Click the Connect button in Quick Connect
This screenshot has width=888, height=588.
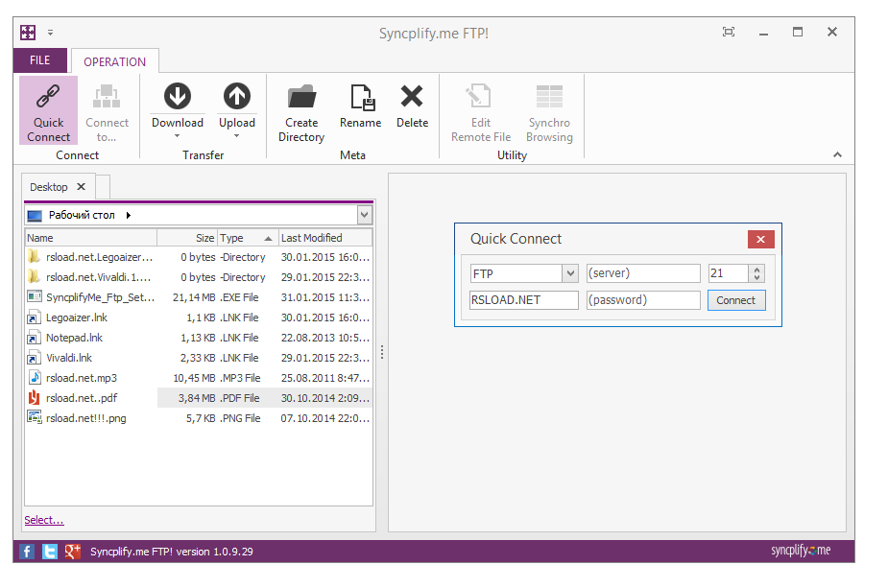(x=736, y=300)
